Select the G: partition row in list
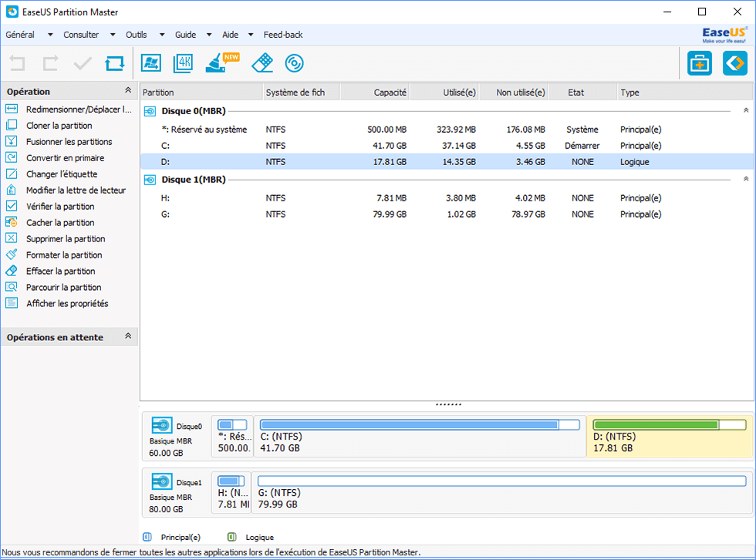Screen dimensions: 756x560 click(x=447, y=214)
